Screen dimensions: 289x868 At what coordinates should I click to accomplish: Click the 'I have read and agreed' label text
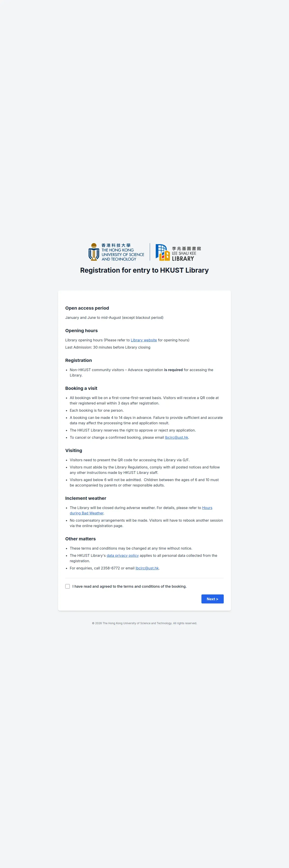click(x=129, y=586)
